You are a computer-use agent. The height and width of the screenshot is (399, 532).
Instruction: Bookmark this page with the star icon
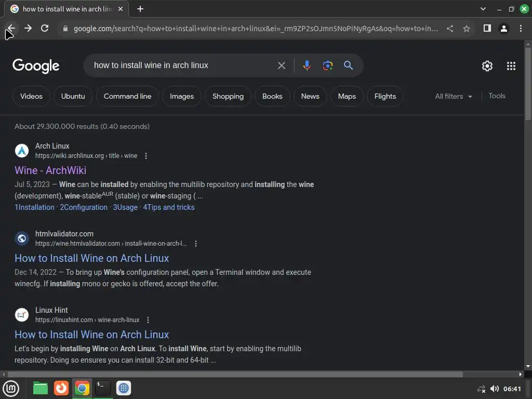click(467, 29)
